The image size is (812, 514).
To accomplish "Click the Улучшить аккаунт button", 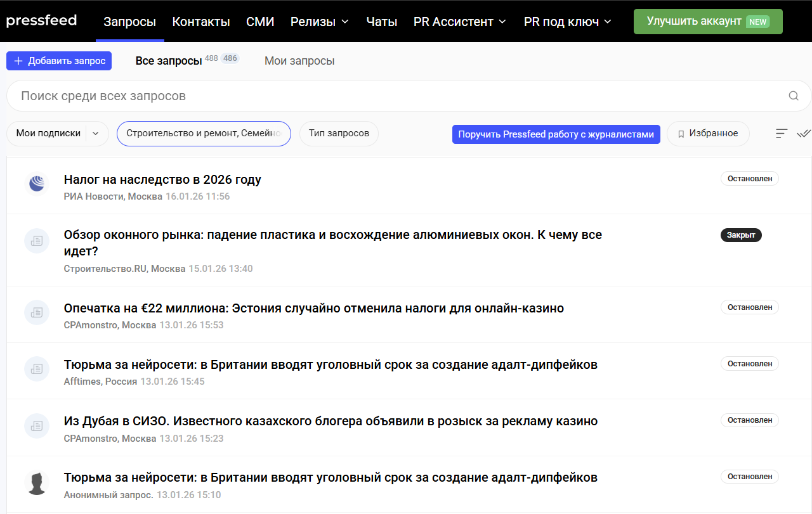I will (707, 22).
